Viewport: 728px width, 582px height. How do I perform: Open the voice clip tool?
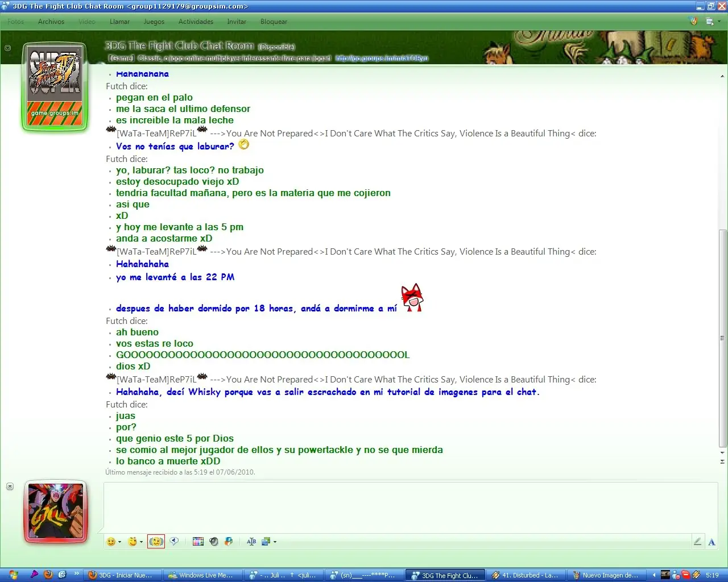point(174,542)
